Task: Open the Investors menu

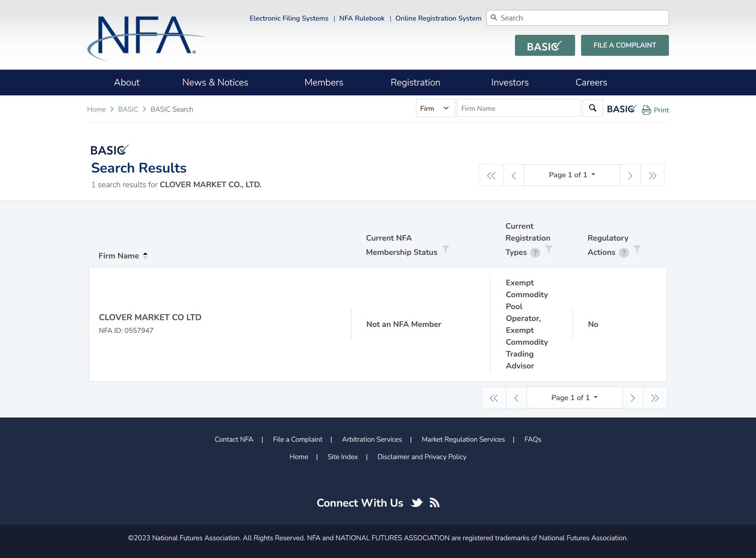Action: (510, 82)
